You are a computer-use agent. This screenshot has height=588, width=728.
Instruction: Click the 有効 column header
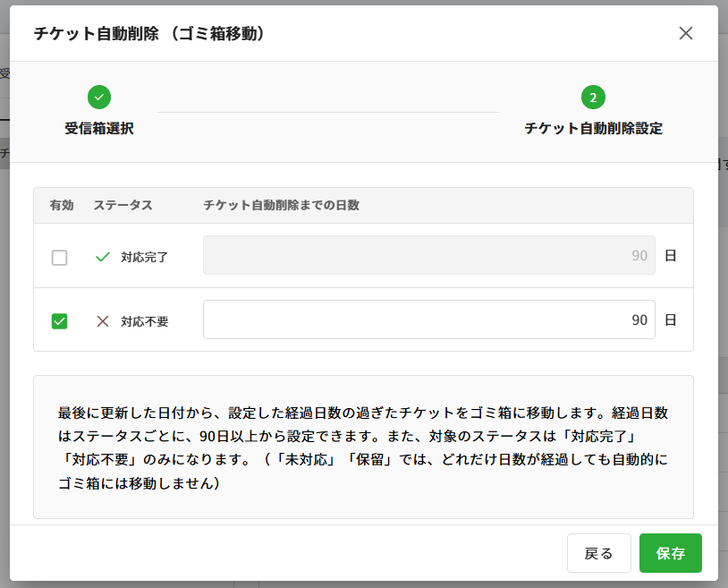(62, 205)
